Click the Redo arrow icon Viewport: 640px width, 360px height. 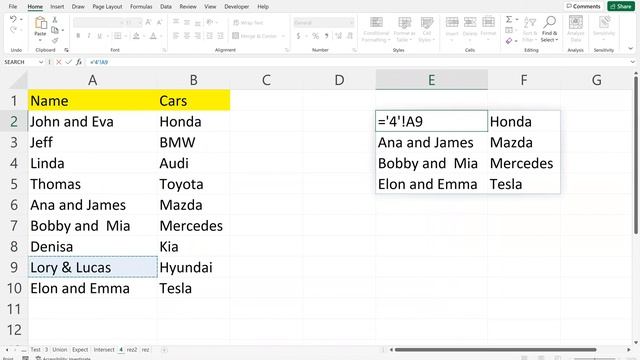pos(13,30)
